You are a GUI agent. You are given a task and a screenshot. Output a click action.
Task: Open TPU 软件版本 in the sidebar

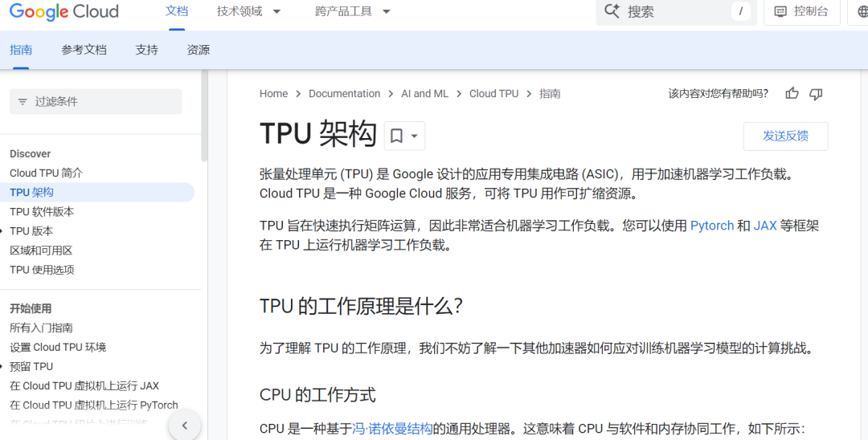coord(42,212)
